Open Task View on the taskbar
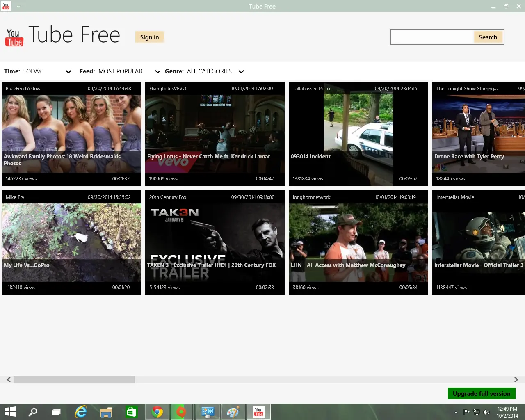The width and height of the screenshot is (525, 420). [56, 412]
